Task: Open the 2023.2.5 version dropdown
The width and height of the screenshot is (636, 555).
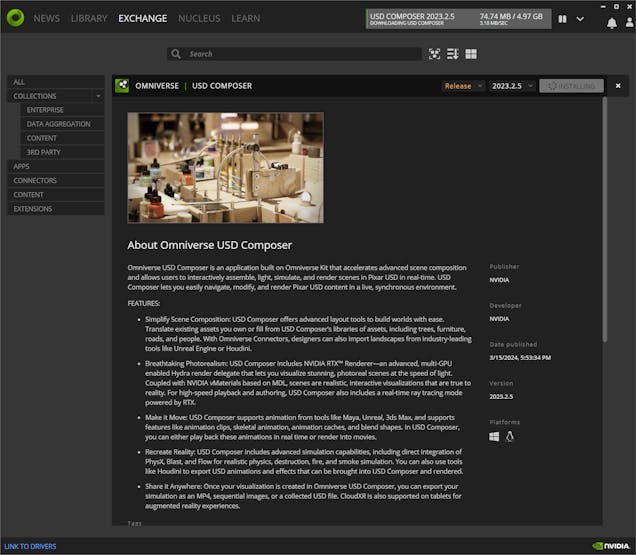Action: pos(511,86)
